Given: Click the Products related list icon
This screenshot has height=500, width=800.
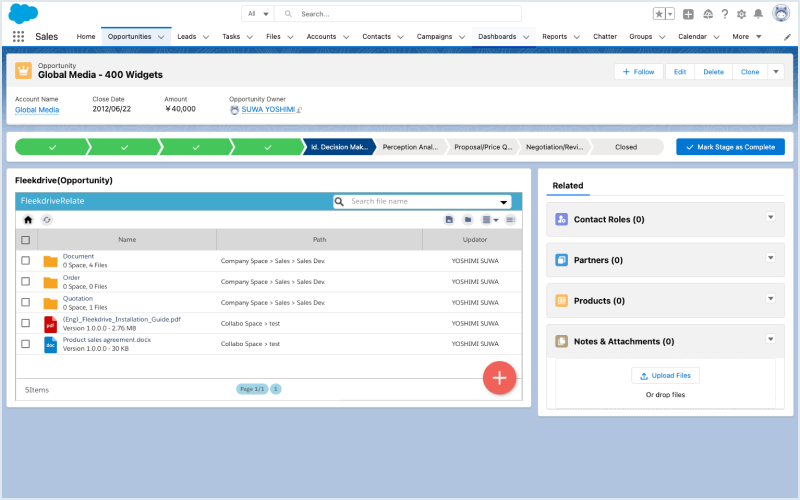Looking at the screenshot, I should coord(561,301).
